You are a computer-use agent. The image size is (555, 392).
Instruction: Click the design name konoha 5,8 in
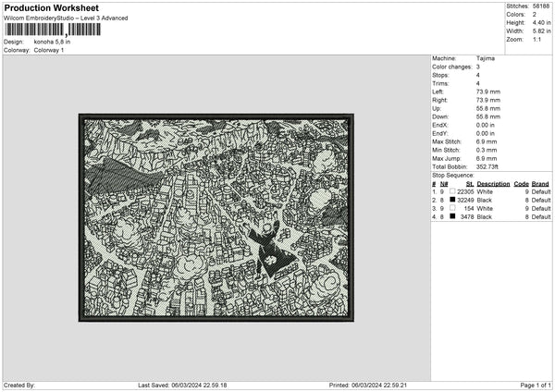pyautogui.click(x=53, y=43)
